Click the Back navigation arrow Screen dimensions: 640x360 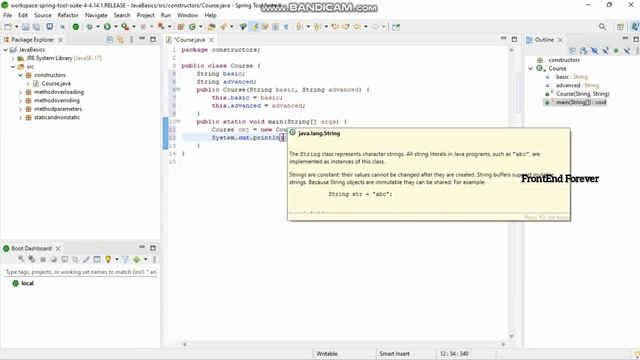click(x=358, y=27)
